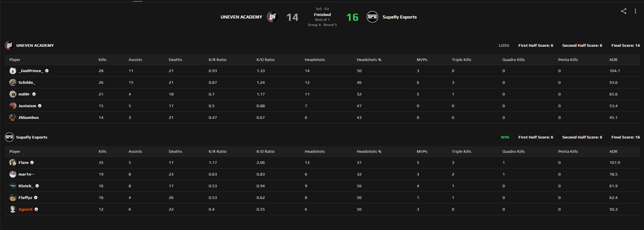This screenshot has height=230, width=644.
Task: Click verified badge next to _GodPrince_
Action: point(47,71)
